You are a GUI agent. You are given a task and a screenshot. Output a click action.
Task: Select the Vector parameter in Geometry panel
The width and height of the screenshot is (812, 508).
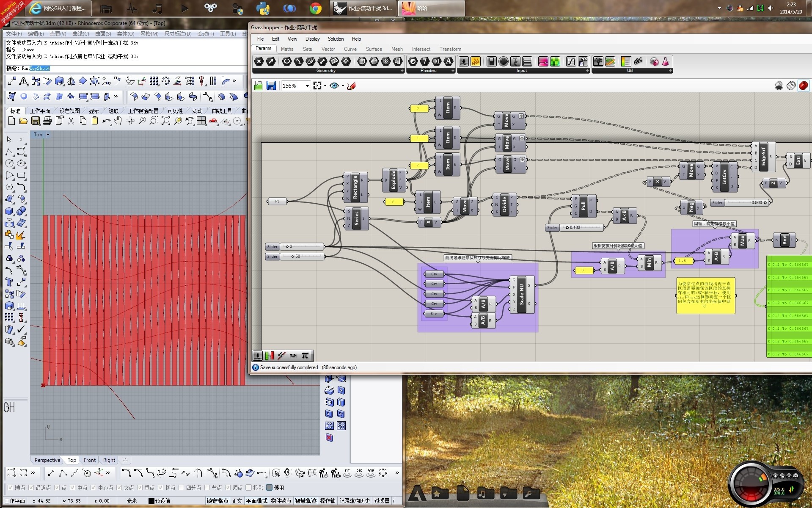click(x=271, y=61)
